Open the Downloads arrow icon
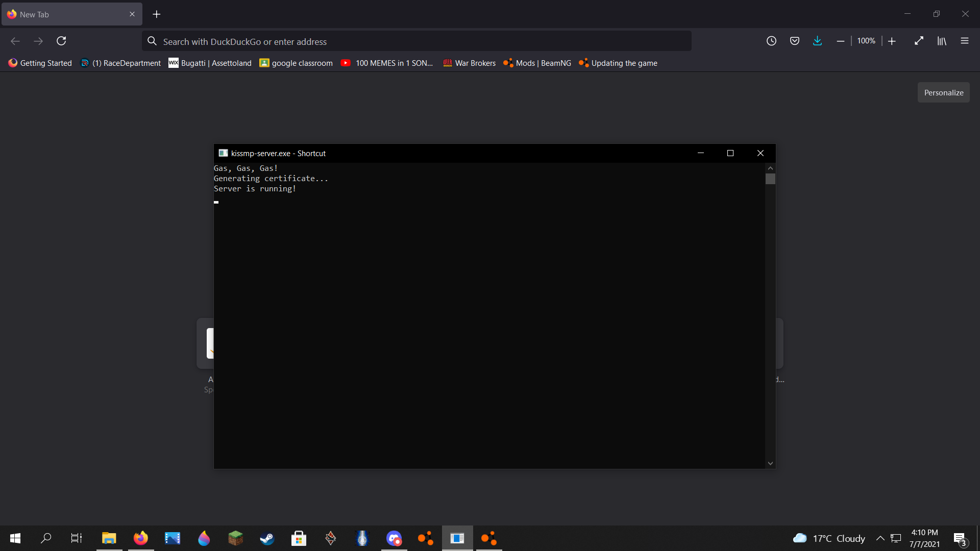Screen dimensions: 980x551 tap(817, 41)
